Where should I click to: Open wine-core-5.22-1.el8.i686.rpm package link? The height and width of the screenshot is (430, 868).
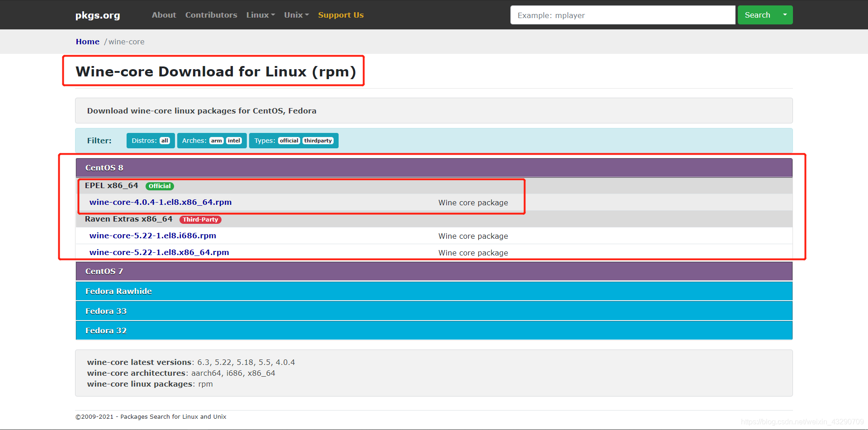pyautogui.click(x=153, y=236)
